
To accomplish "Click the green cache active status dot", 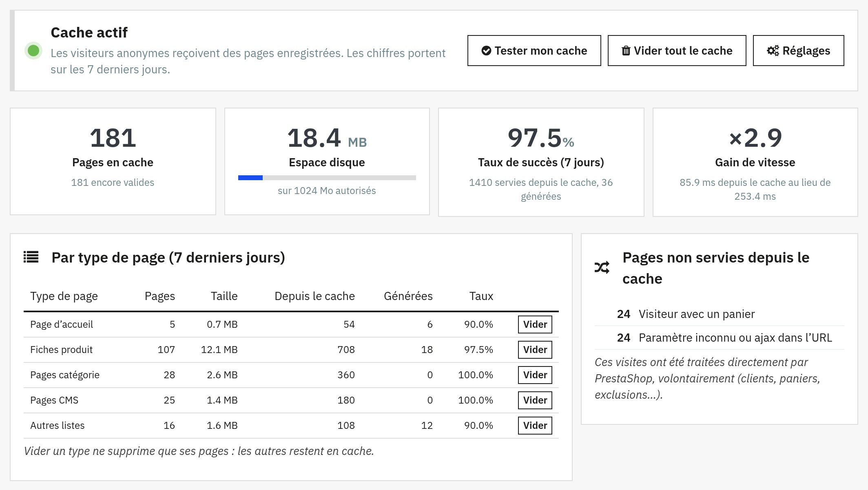I will coord(33,51).
